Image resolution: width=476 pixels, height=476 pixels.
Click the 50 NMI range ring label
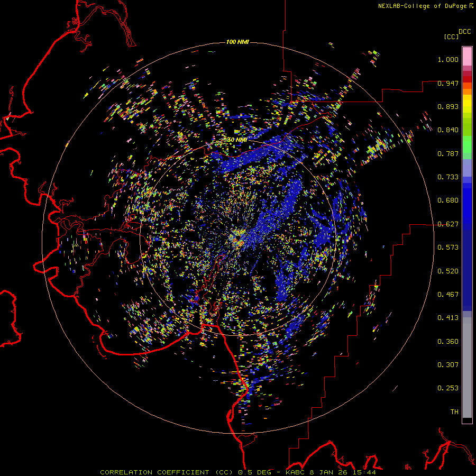point(237,140)
